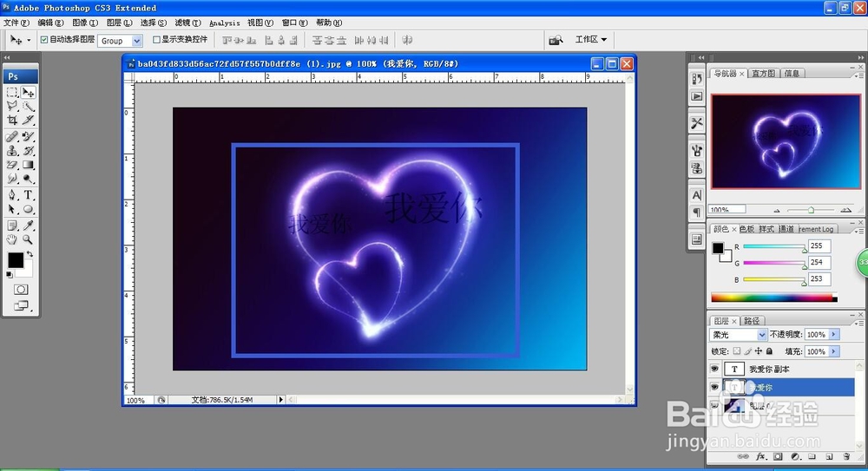Toggle lock position icon

point(759,351)
